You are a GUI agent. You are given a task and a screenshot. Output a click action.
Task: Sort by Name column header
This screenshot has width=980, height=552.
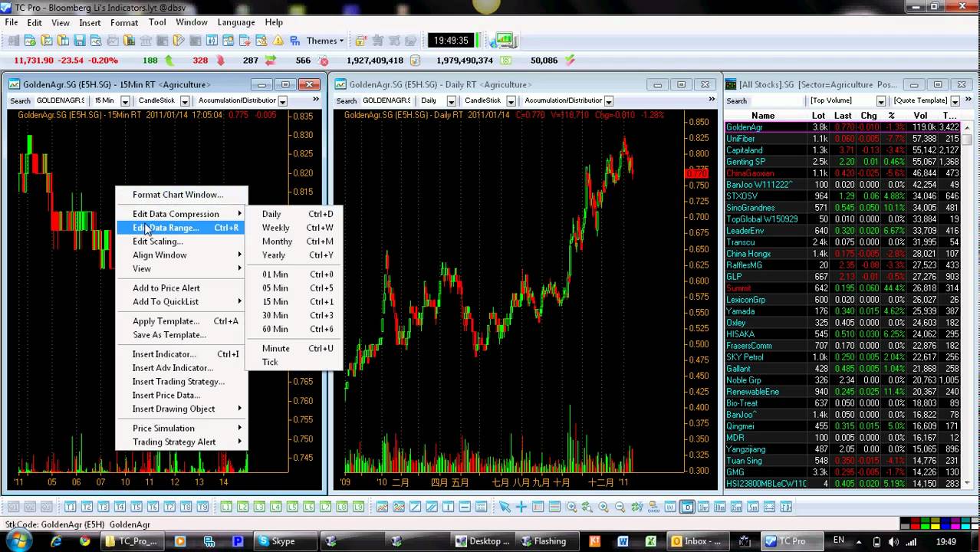(x=763, y=116)
